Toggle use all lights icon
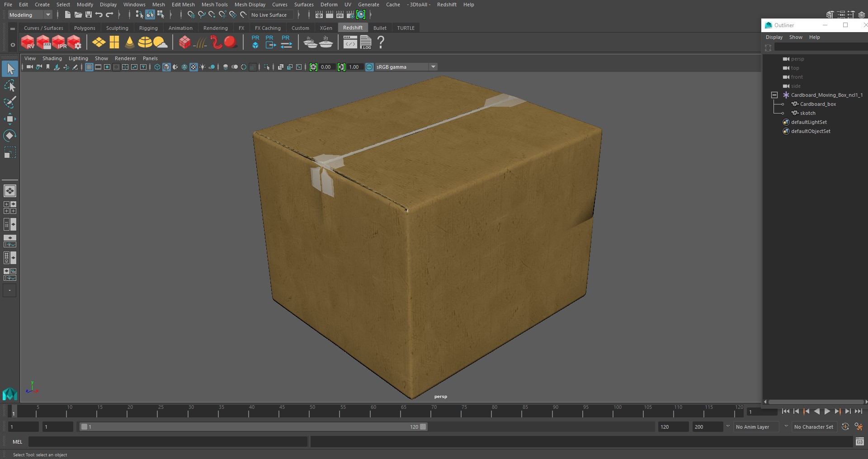The image size is (868, 459). [203, 67]
